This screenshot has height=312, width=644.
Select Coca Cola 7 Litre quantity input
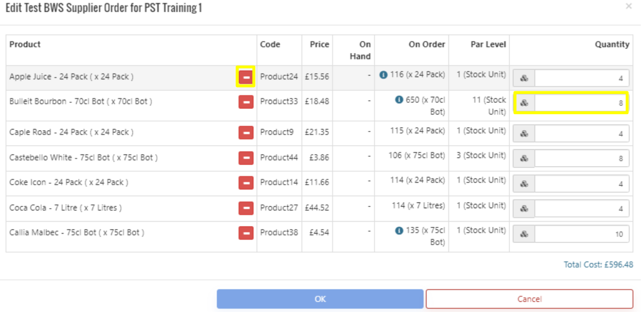coord(581,209)
